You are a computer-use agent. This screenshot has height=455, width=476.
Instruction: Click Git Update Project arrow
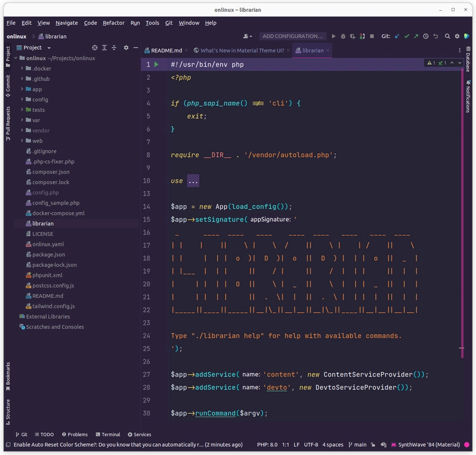click(x=397, y=36)
